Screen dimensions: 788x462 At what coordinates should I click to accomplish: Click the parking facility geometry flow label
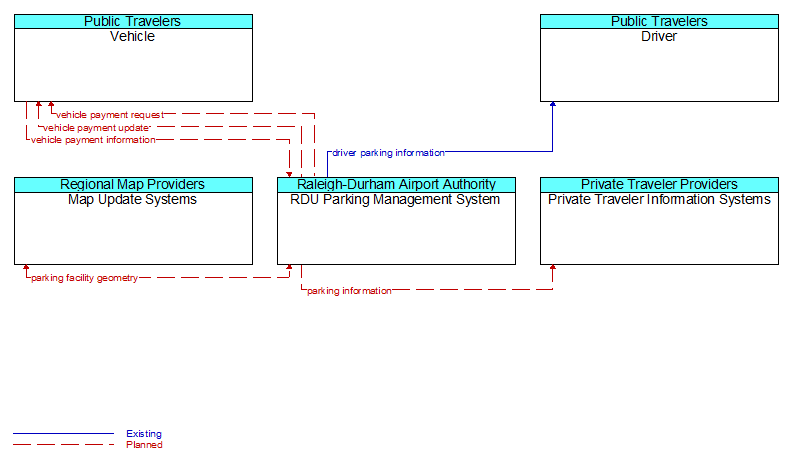click(84, 278)
